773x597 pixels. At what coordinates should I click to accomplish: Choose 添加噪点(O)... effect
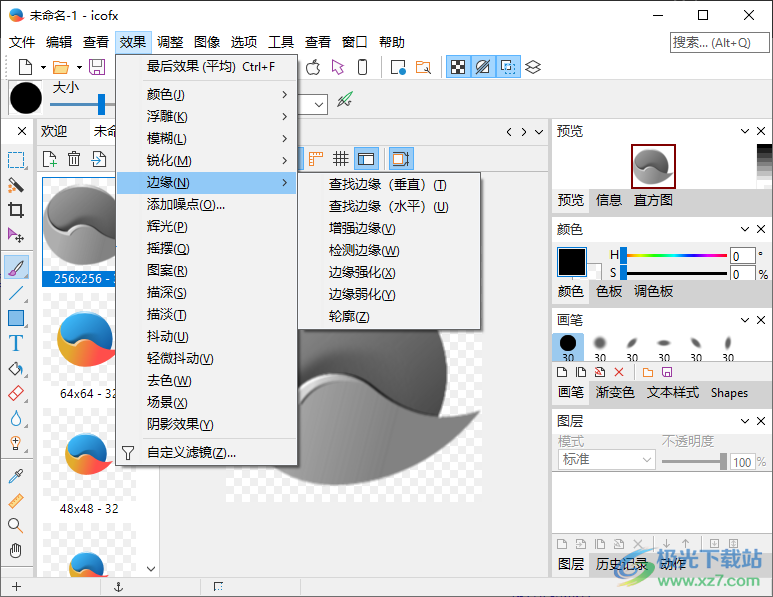pos(207,204)
